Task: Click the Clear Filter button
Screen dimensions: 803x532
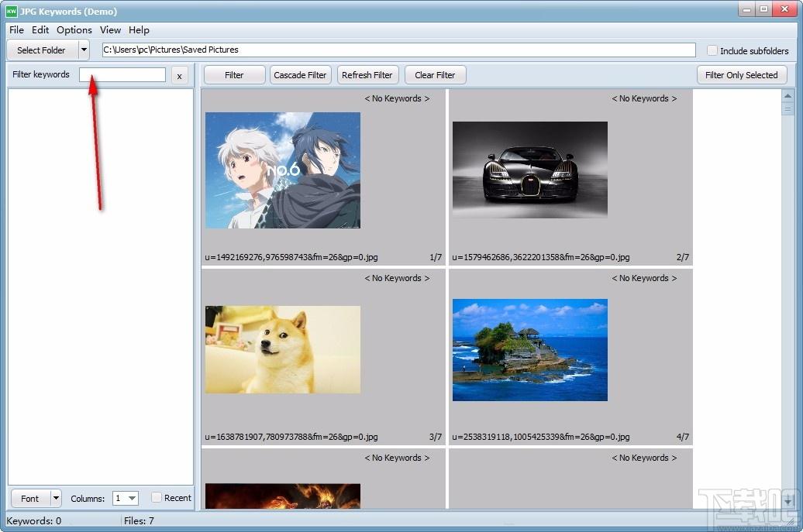Action: point(435,75)
